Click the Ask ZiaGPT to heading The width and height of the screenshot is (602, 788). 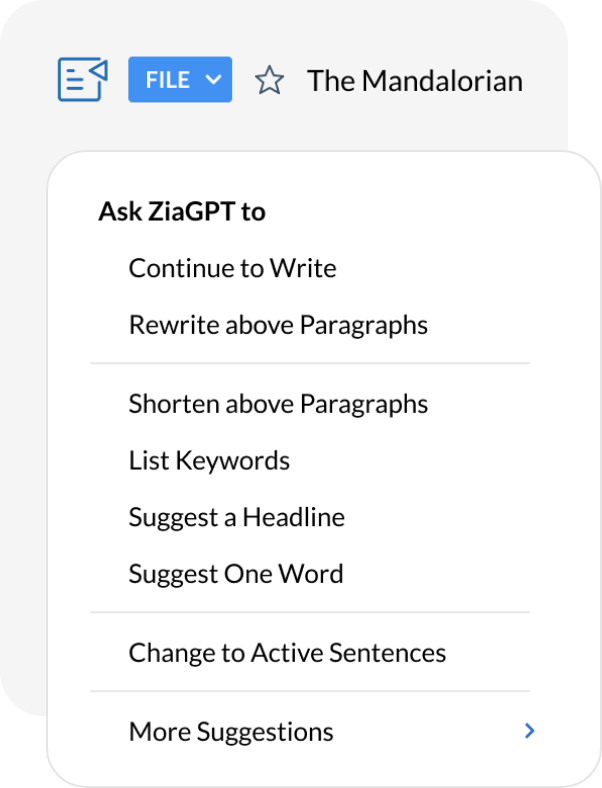(182, 211)
